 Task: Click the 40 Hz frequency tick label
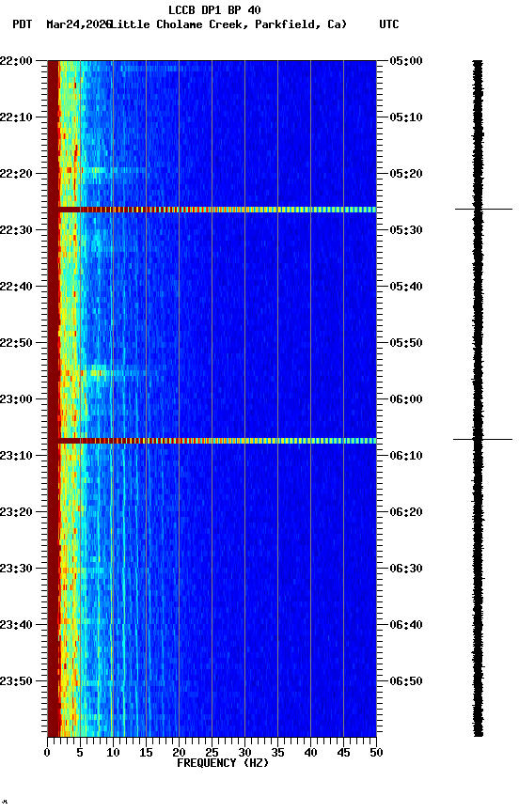(311, 753)
